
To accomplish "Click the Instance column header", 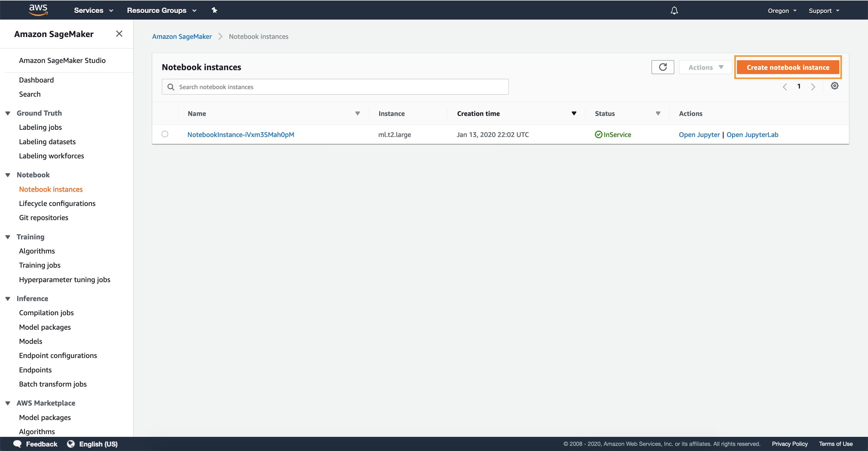I will [x=391, y=114].
